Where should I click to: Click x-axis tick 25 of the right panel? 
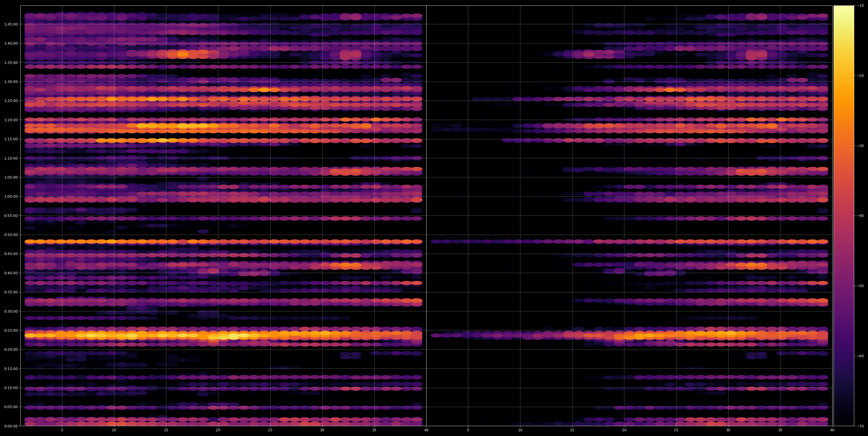676,430
